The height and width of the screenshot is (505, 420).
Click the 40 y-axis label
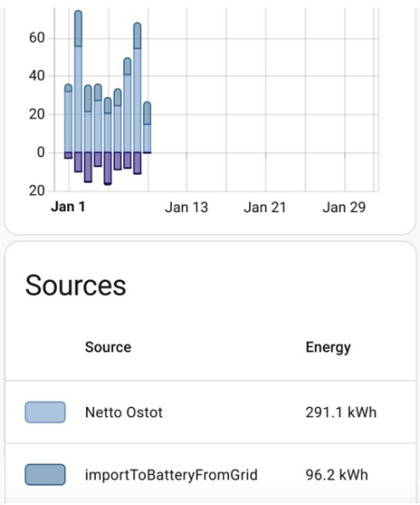(x=36, y=76)
